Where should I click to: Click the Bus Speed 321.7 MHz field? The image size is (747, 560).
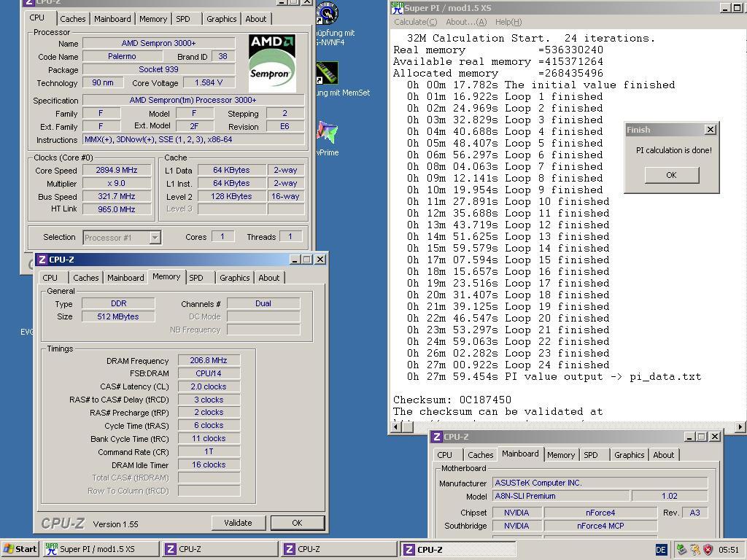point(117,196)
